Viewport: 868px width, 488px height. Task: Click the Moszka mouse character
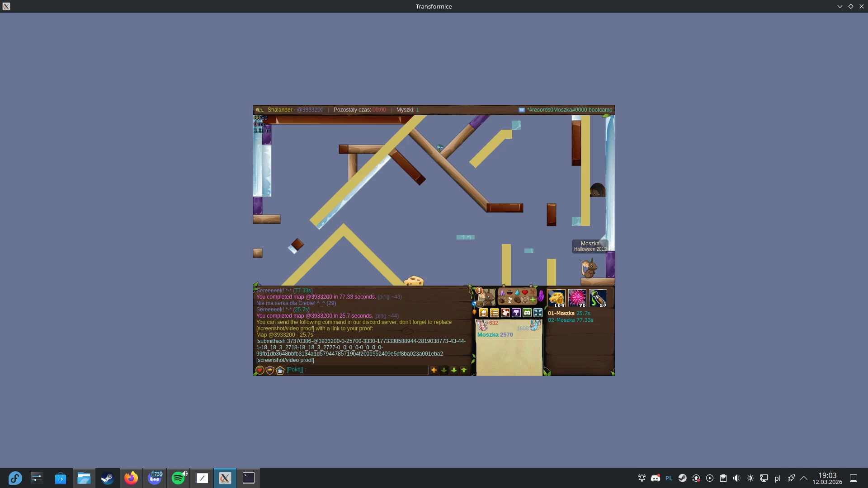click(589, 268)
